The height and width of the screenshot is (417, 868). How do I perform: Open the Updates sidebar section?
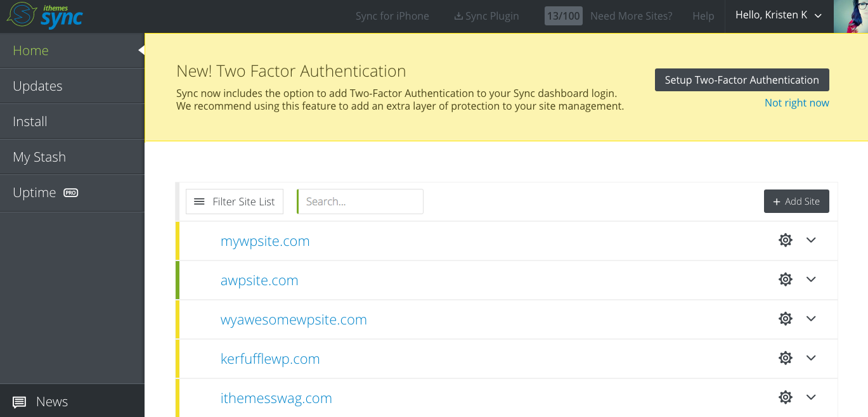[72, 86]
